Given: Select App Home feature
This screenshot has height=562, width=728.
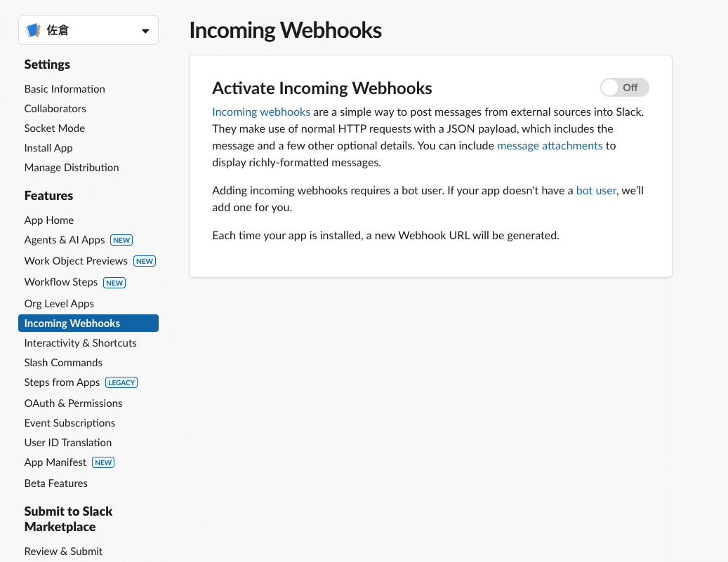Looking at the screenshot, I should coord(49,220).
